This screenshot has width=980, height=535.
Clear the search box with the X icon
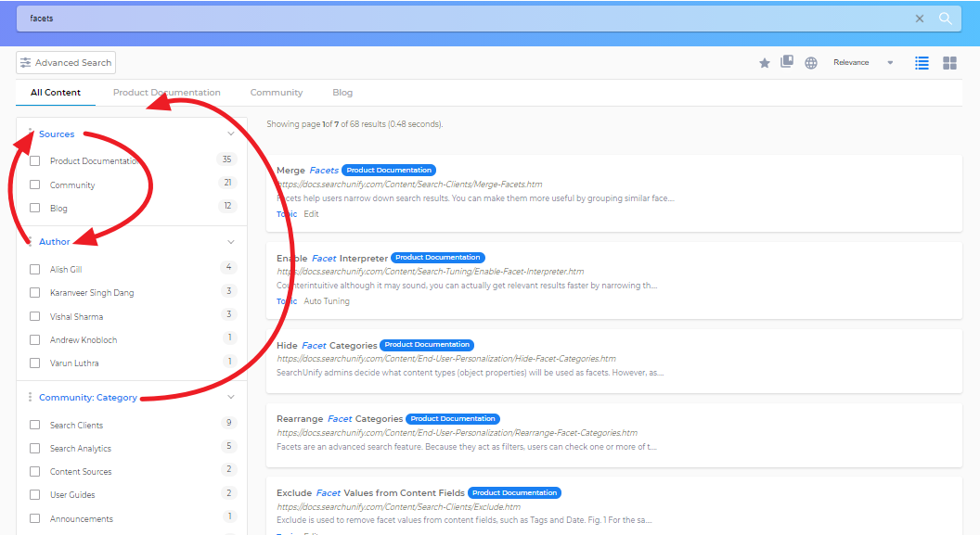tap(920, 19)
